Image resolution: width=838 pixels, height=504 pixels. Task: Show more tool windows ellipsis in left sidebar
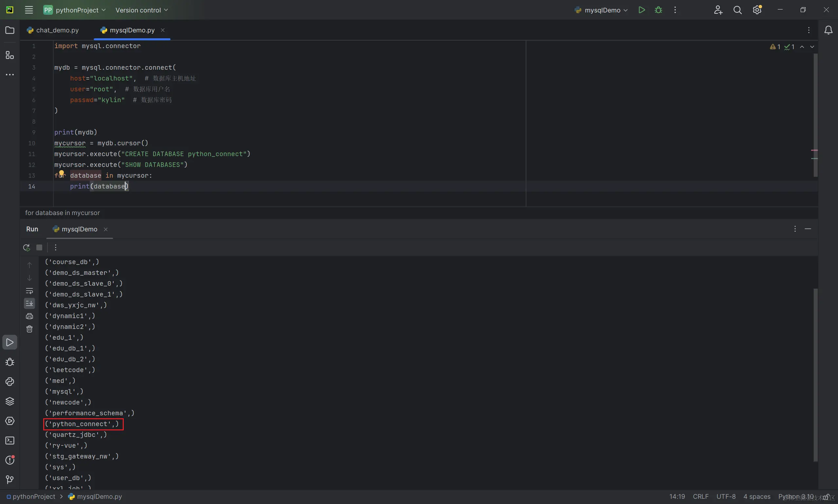10,74
